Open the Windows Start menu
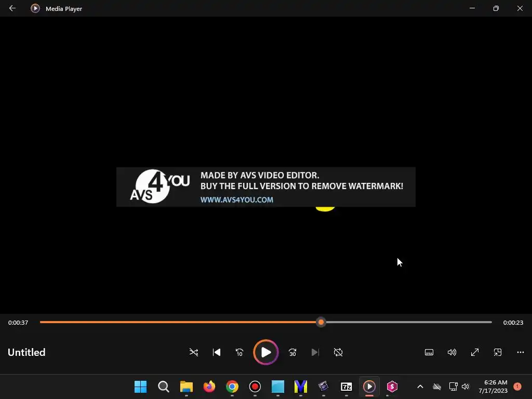532x399 pixels. click(x=140, y=387)
